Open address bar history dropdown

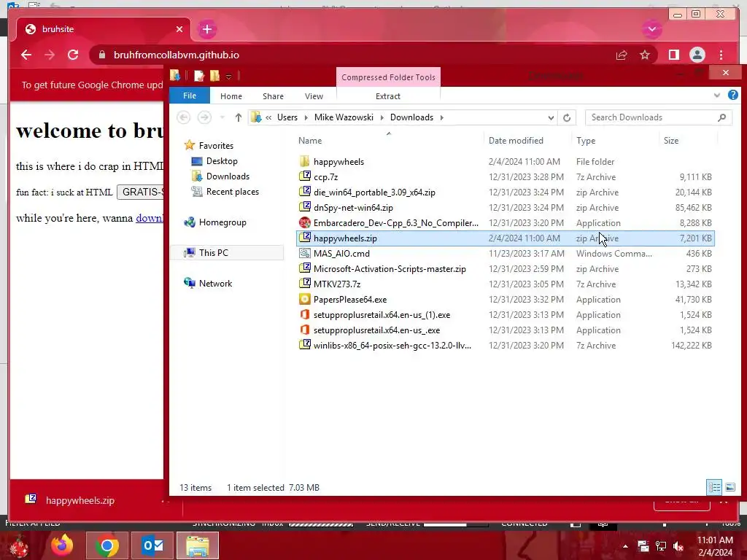click(551, 117)
